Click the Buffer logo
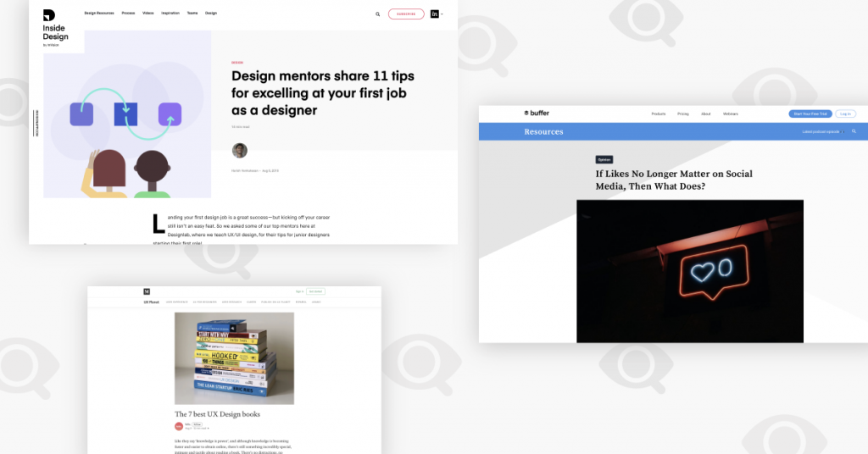Image resolution: width=868 pixels, height=454 pixels. click(537, 113)
